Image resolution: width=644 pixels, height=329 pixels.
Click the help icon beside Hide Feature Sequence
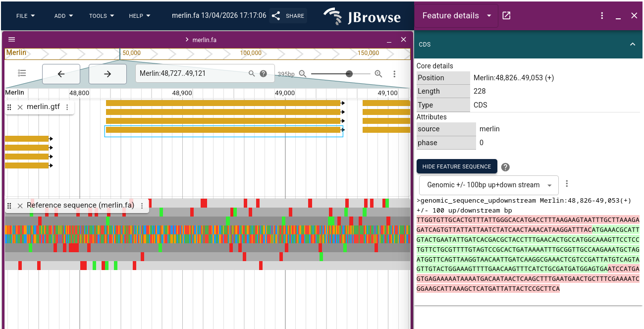pos(505,166)
